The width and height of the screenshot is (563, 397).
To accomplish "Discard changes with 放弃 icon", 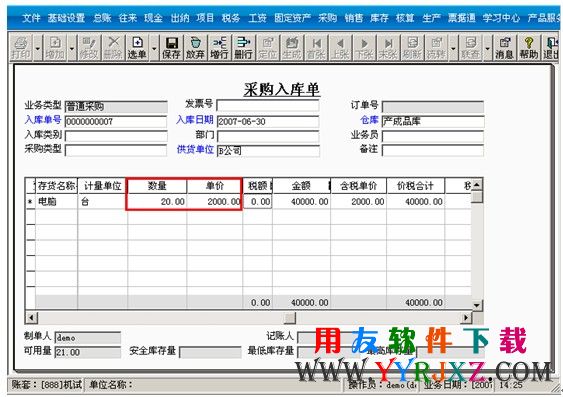I will [x=195, y=48].
